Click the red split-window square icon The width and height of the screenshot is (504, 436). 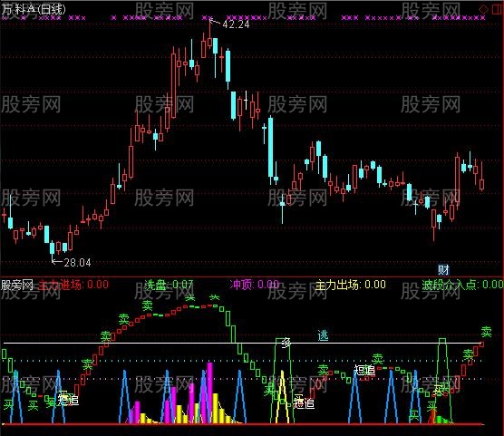coord(498,9)
